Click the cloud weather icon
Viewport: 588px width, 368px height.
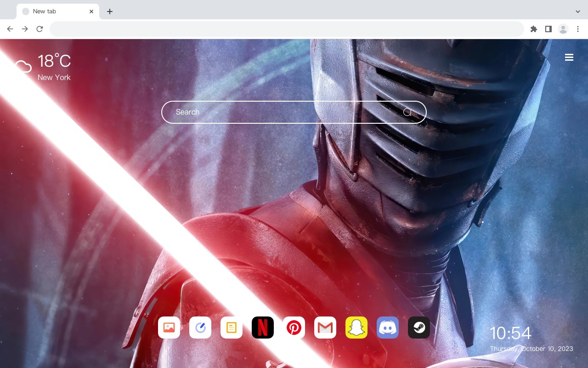pyautogui.click(x=23, y=67)
